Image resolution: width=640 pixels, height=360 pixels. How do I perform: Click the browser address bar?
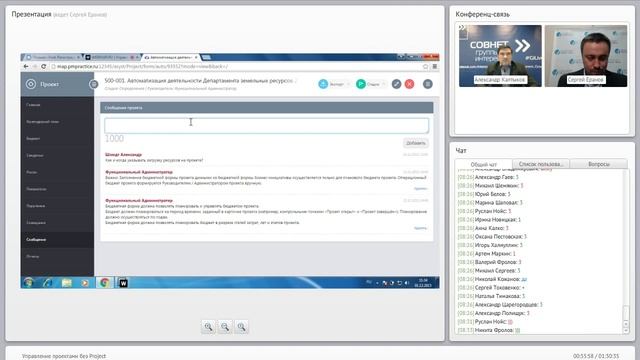click(237, 66)
